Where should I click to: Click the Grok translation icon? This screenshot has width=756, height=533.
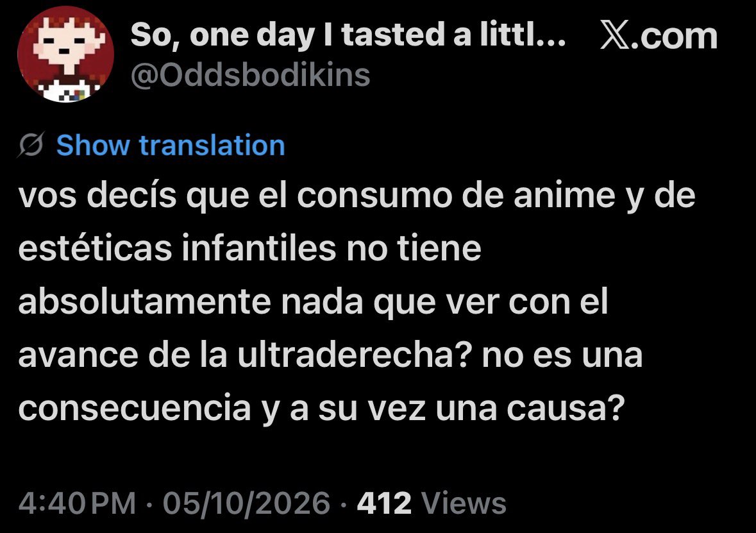(x=32, y=145)
